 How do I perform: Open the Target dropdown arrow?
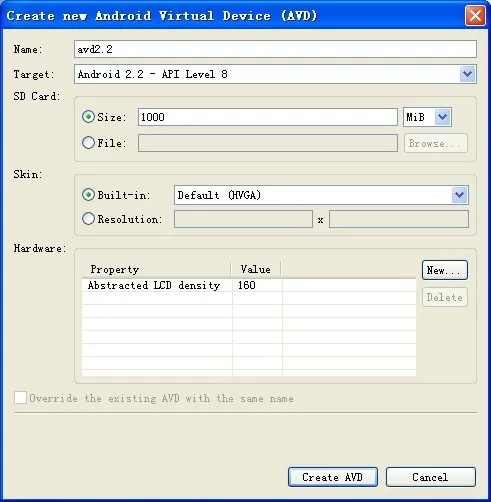tap(467, 74)
